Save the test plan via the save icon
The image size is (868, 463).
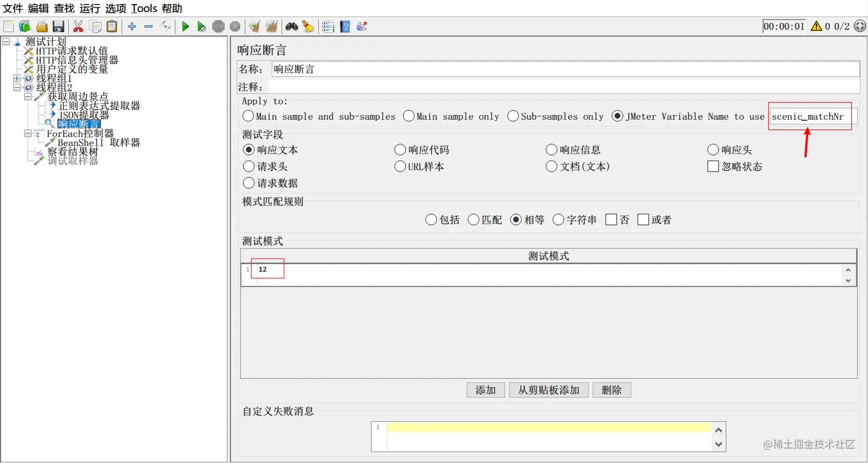pos(59,26)
